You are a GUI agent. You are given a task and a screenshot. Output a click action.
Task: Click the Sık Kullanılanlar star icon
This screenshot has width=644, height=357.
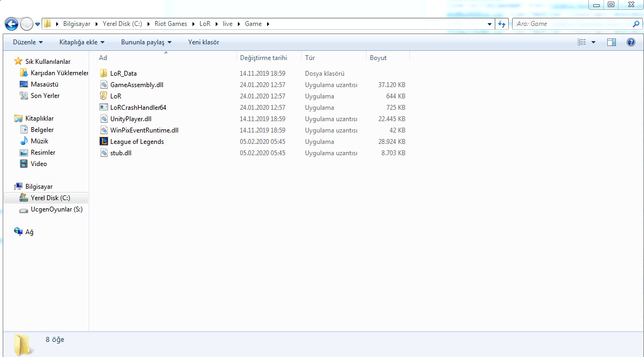click(x=18, y=61)
